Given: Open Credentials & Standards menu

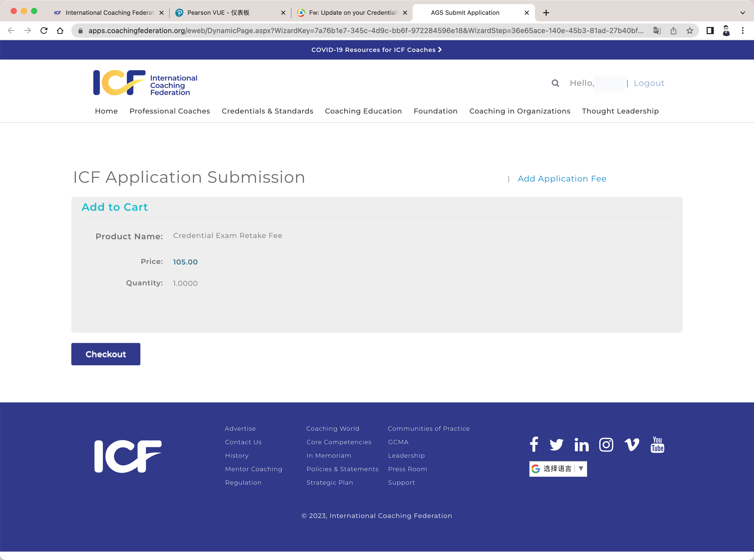Looking at the screenshot, I should click(x=267, y=111).
